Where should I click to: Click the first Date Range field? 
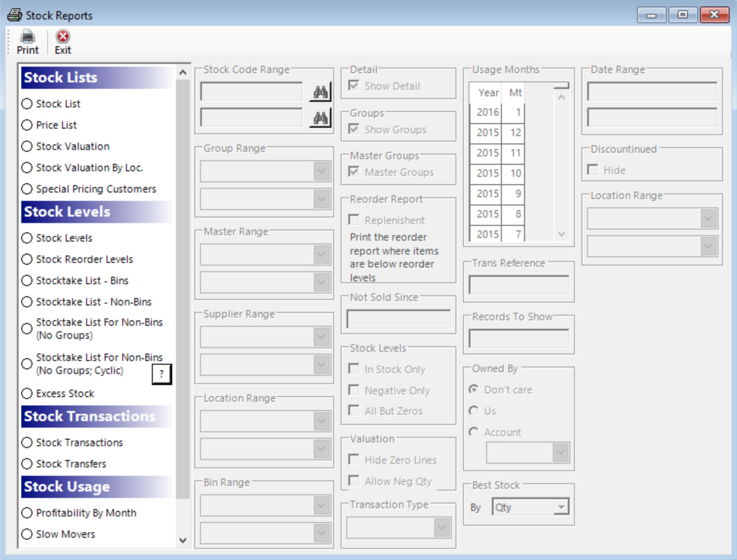pos(652,92)
